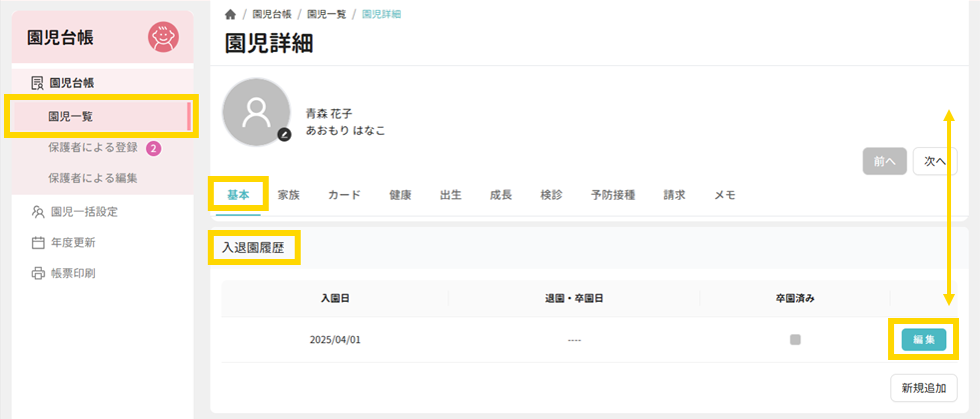The height and width of the screenshot is (419, 980).
Task: Switch to the 予防接種 tab
Action: [x=612, y=195]
